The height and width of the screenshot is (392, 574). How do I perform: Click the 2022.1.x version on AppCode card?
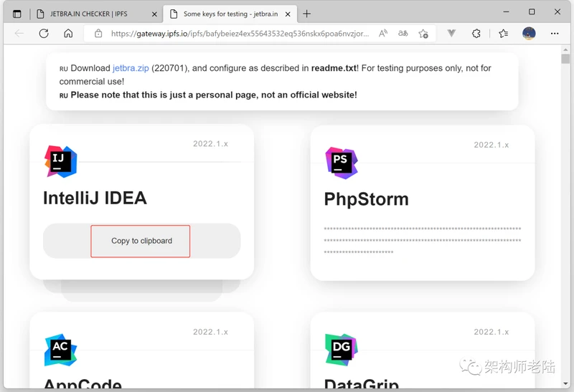210,332
